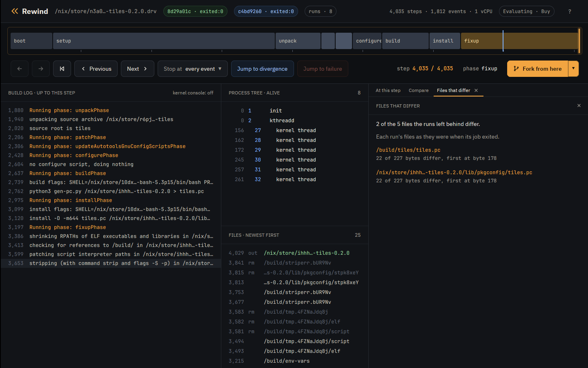Go forward with the right arrow button
Screen dimensions: 588x368
41,69
